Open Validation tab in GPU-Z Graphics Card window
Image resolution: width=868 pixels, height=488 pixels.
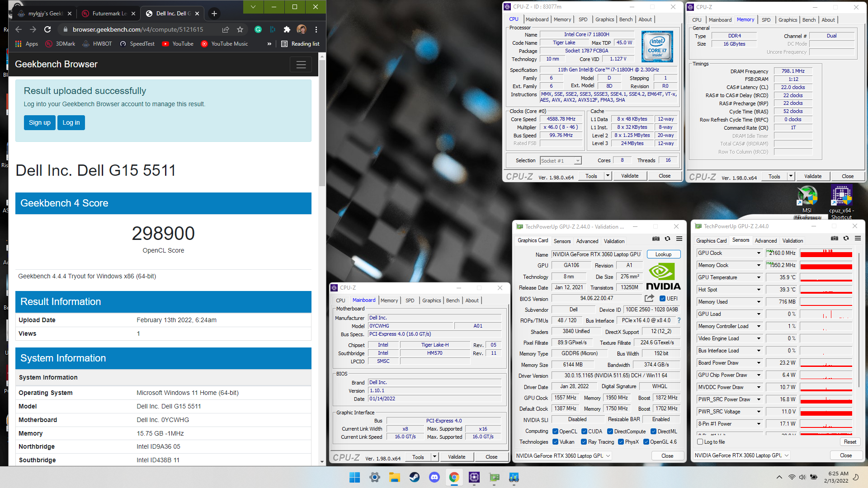(x=614, y=241)
